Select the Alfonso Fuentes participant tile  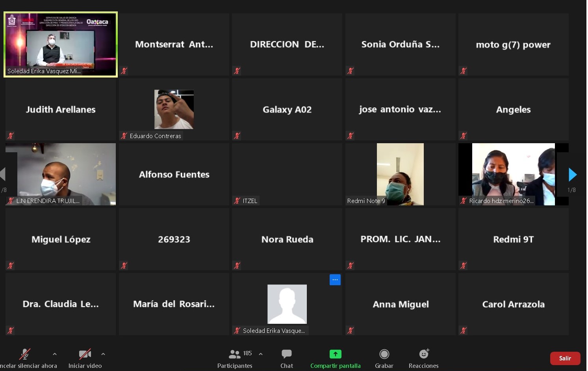pyautogui.click(x=174, y=174)
